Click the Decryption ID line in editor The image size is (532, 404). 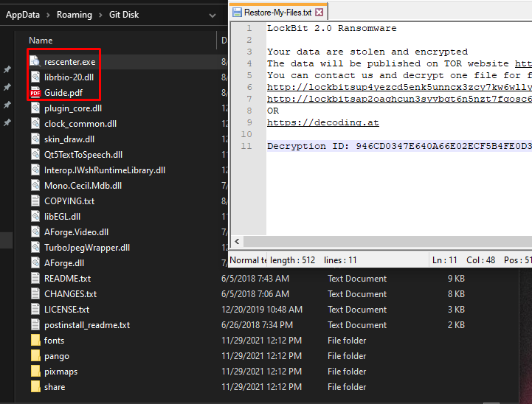(399, 146)
